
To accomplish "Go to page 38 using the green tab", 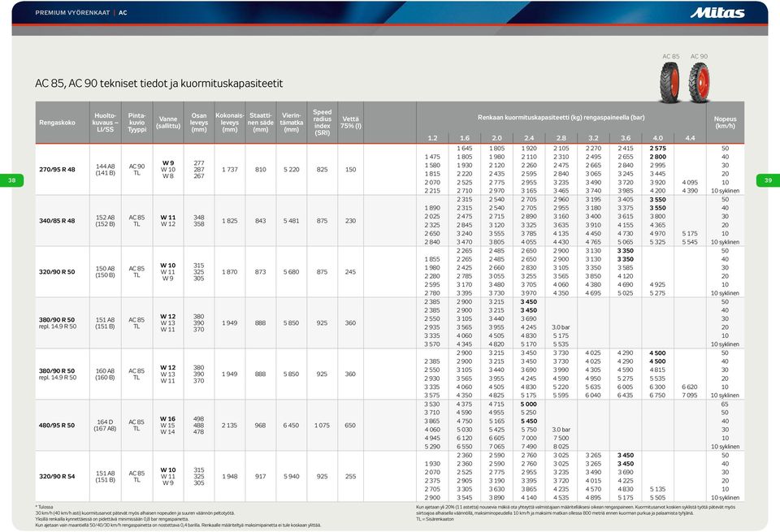I will (12, 180).
